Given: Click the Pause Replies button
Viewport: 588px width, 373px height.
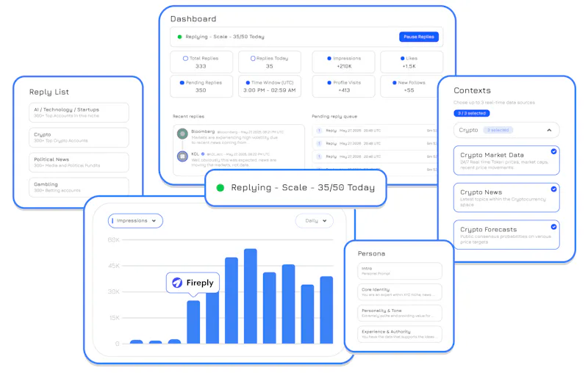Looking at the screenshot, I should click(x=418, y=37).
